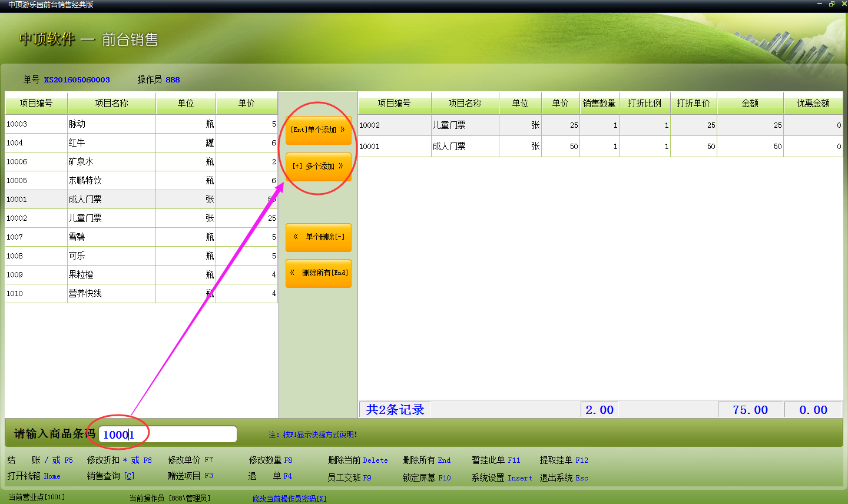
Task: Select the 可乐 product row
Action: pos(141,256)
